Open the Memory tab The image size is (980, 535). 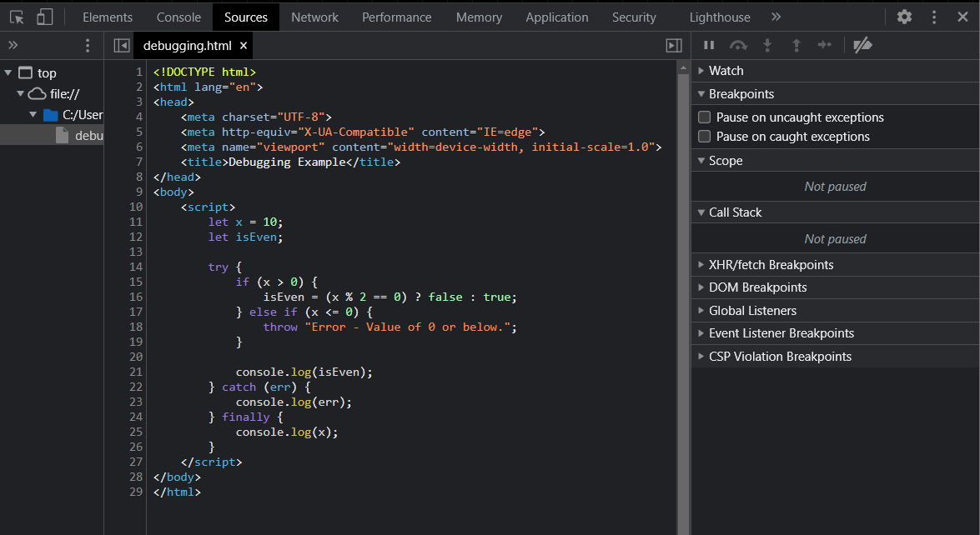479,17
